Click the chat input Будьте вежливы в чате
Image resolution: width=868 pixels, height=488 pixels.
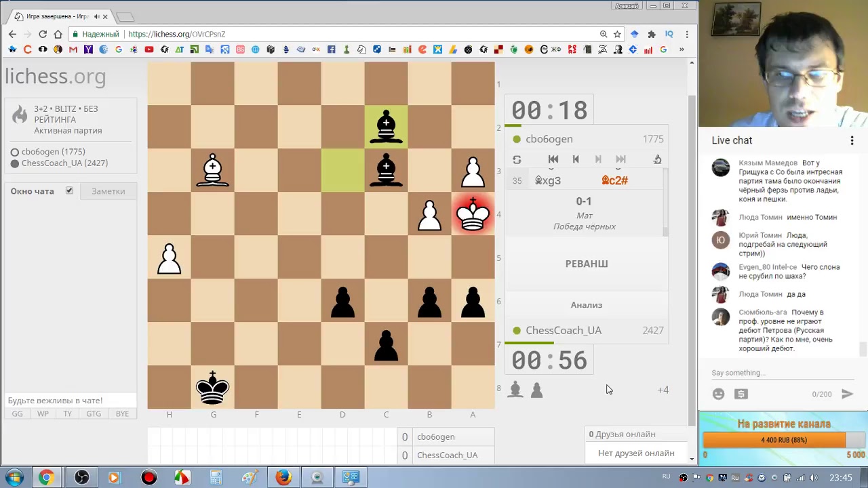point(69,401)
